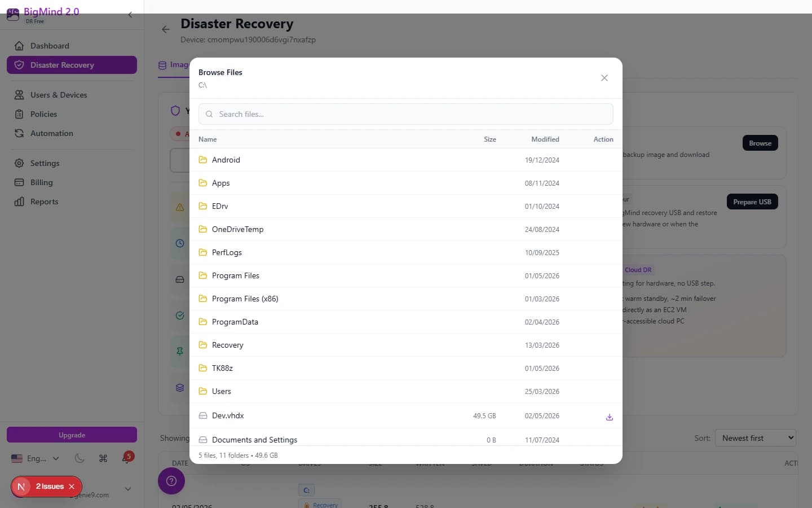Click in the Search files field
This screenshot has width=812, height=508.
click(x=406, y=114)
